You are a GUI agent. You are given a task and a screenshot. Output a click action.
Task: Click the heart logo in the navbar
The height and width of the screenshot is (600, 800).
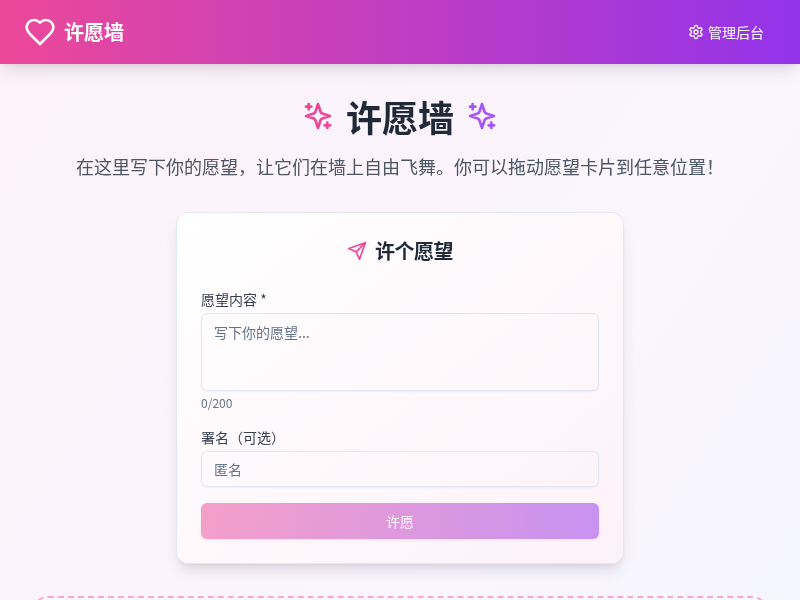tap(38, 32)
